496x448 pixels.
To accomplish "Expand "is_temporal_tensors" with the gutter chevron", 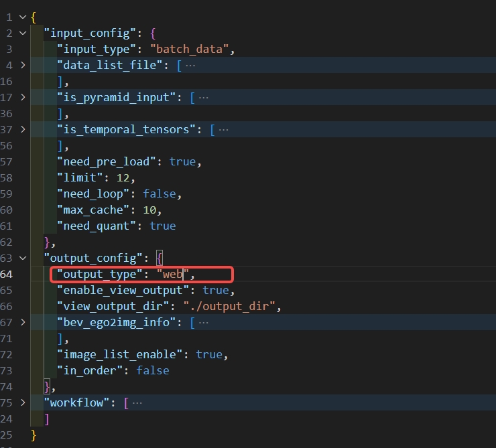I will 23,129.
